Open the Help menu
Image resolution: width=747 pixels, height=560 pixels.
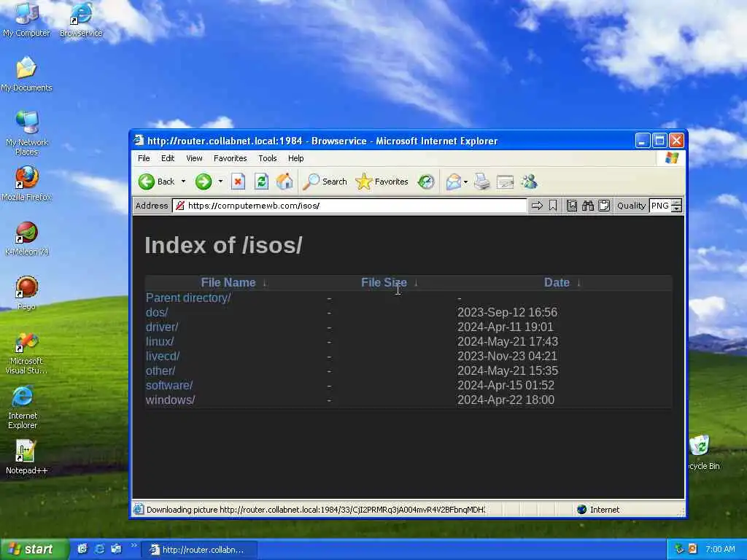pyautogui.click(x=296, y=158)
